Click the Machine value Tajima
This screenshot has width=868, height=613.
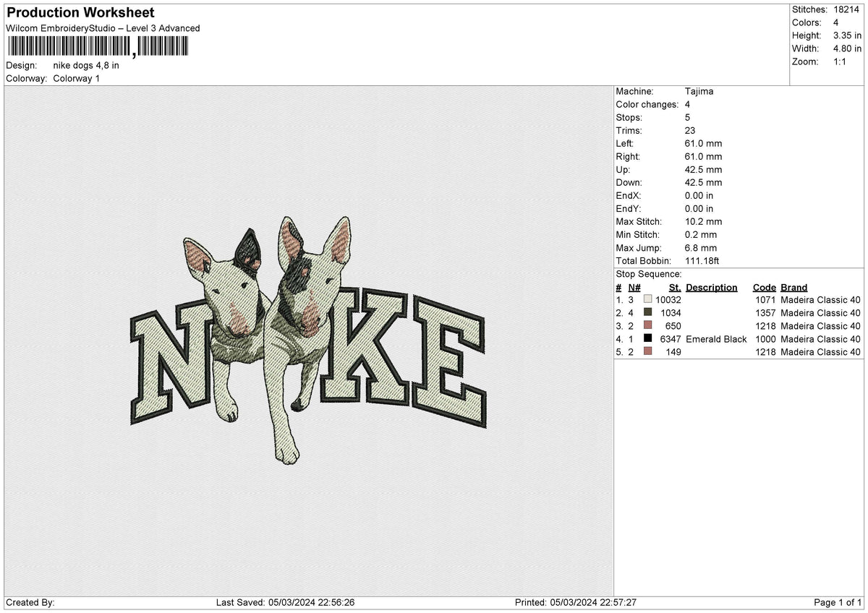(699, 92)
